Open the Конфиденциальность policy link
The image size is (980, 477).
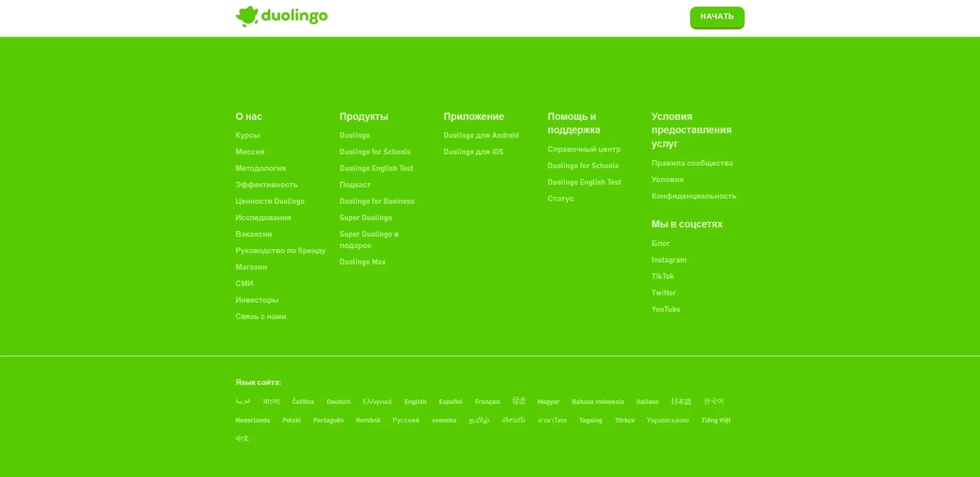[x=693, y=196]
